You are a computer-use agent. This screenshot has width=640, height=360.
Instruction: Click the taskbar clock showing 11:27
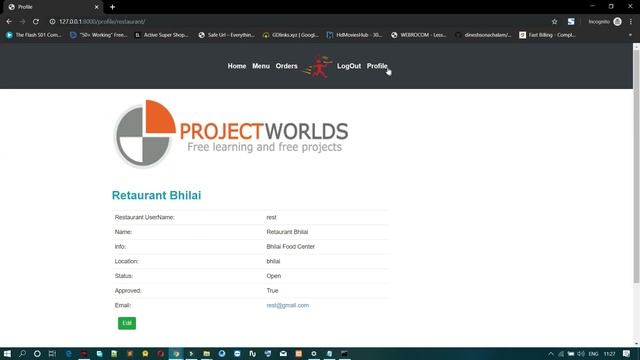tap(609, 354)
